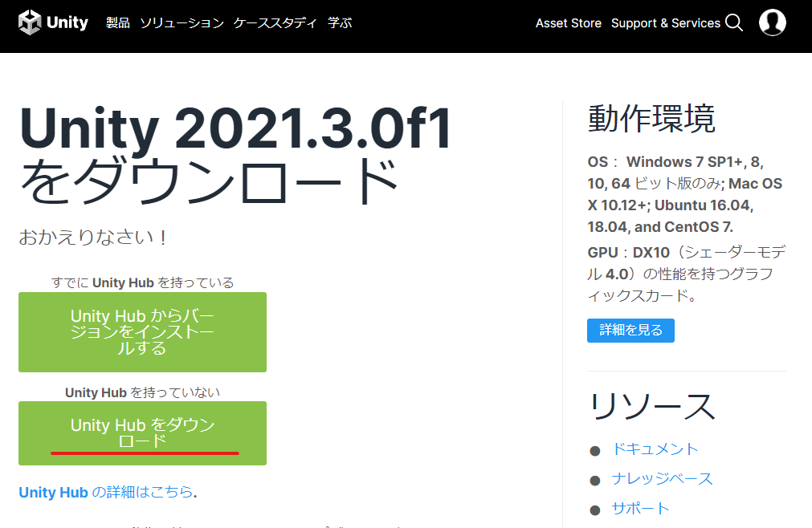This screenshot has height=528, width=812.
Task: Click the Unity Hub をダウンロード button
Action: click(x=142, y=433)
